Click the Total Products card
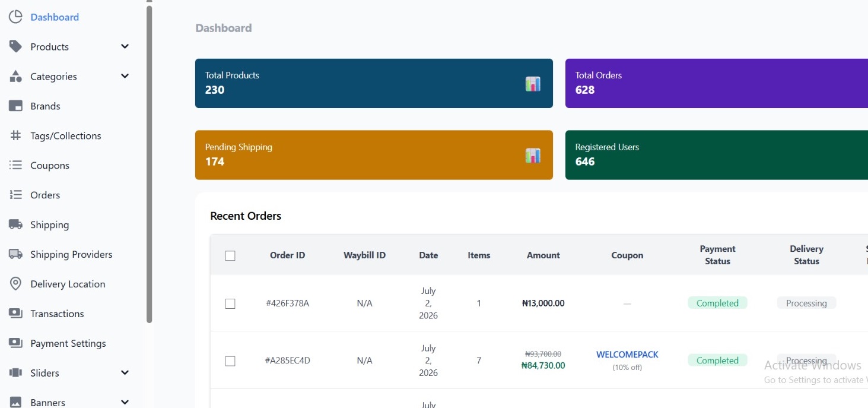This screenshot has height=408, width=868. tap(374, 83)
